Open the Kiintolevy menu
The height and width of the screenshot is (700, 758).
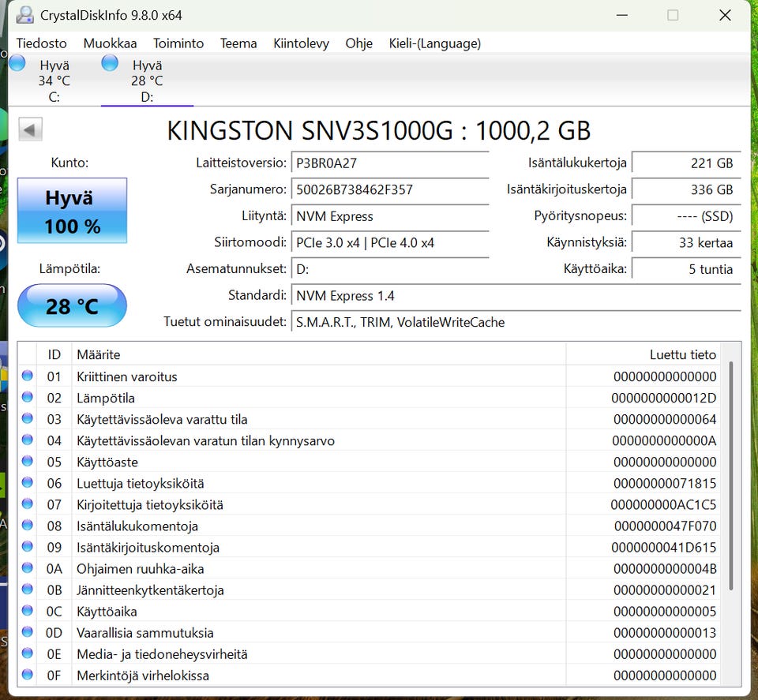[x=301, y=43]
